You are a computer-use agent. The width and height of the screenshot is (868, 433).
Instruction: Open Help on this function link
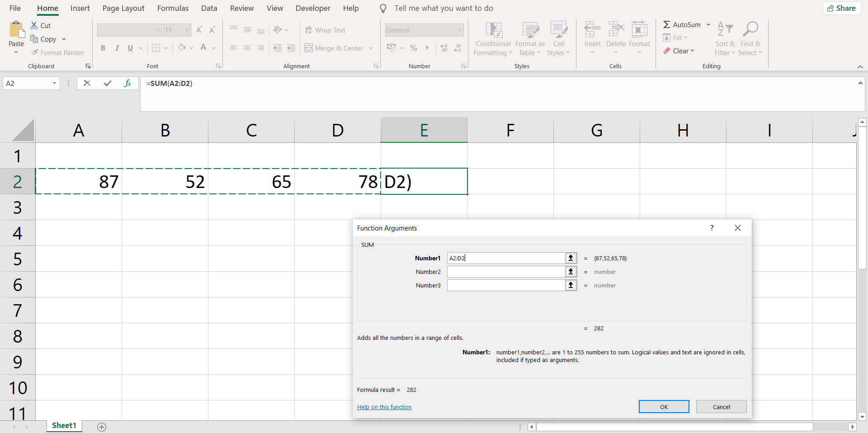pos(384,407)
